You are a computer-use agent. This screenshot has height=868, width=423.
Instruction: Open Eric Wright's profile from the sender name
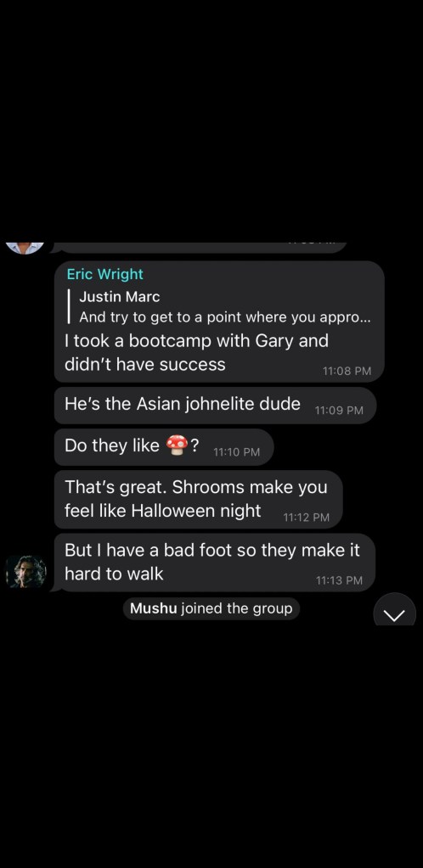(x=104, y=274)
